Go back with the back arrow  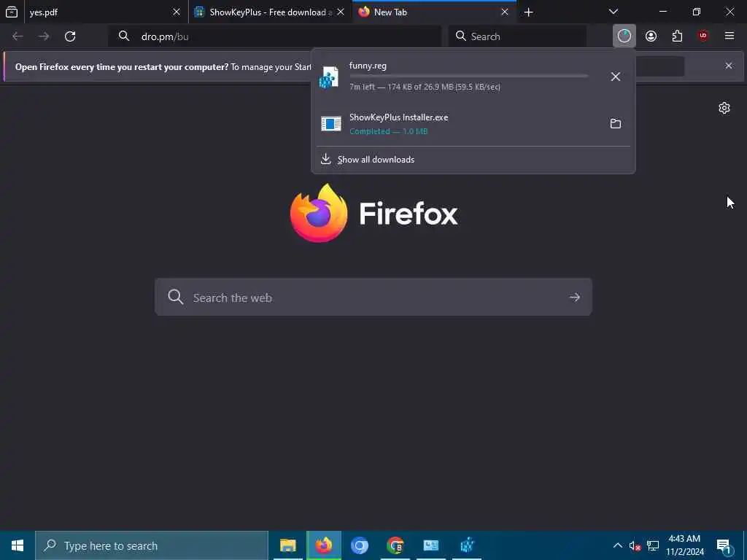(18, 36)
